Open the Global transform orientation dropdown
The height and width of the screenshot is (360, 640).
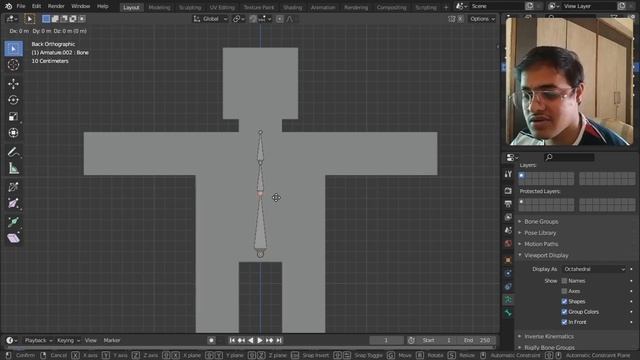pos(210,19)
